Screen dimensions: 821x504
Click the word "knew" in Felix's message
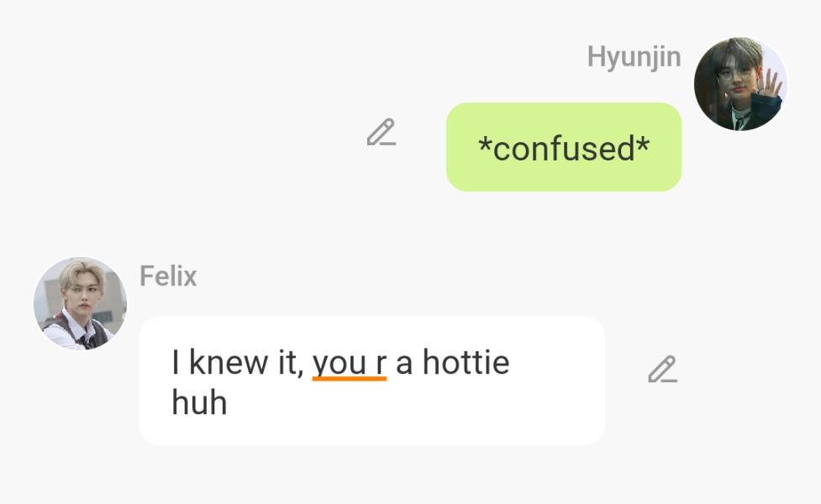229,362
